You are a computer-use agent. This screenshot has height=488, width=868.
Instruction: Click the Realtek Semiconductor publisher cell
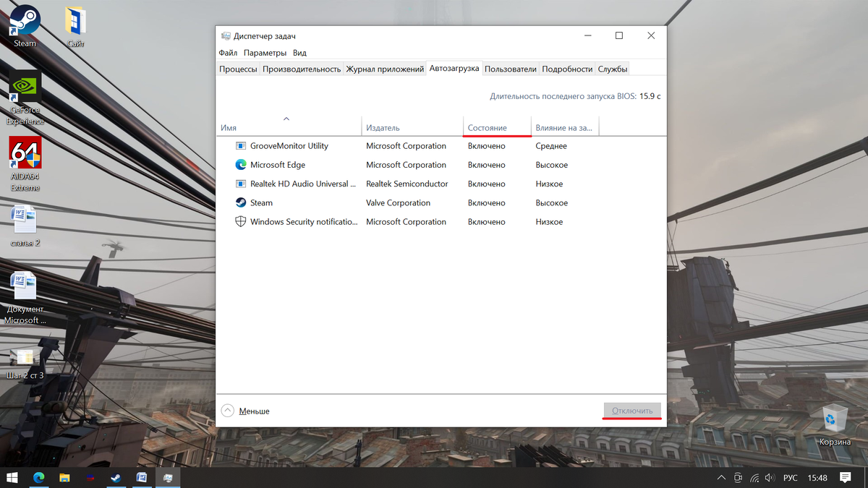coord(407,184)
